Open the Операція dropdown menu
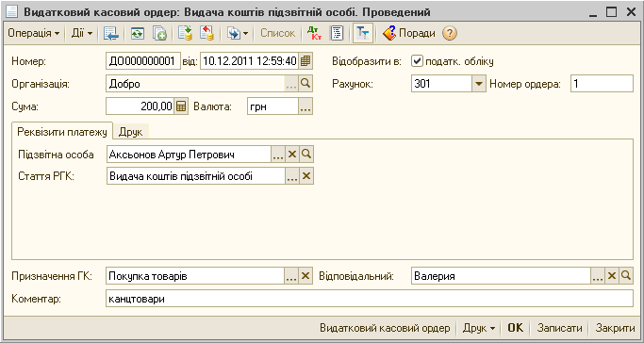 point(34,34)
